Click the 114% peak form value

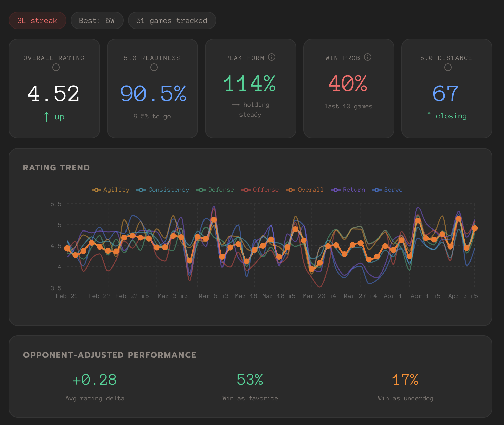click(x=250, y=84)
